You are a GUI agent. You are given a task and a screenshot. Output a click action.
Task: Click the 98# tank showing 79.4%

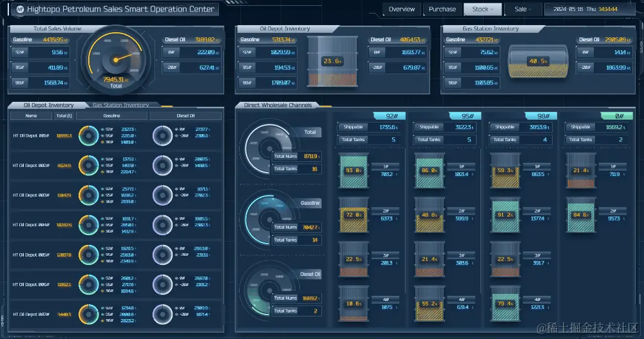pos(505,304)
